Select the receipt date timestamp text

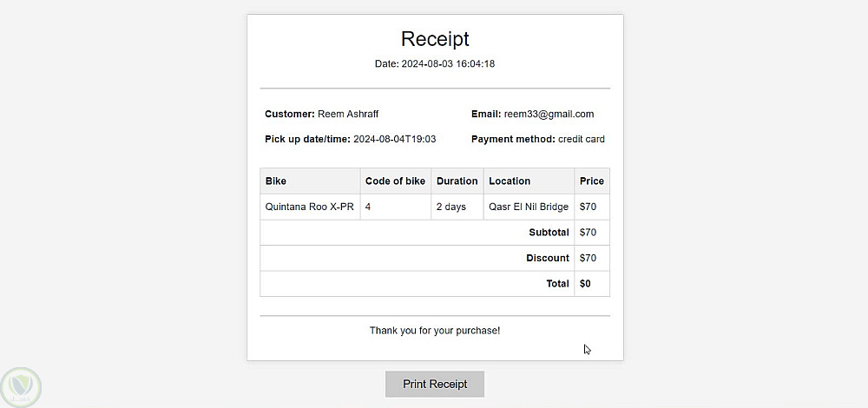[448, 64]
